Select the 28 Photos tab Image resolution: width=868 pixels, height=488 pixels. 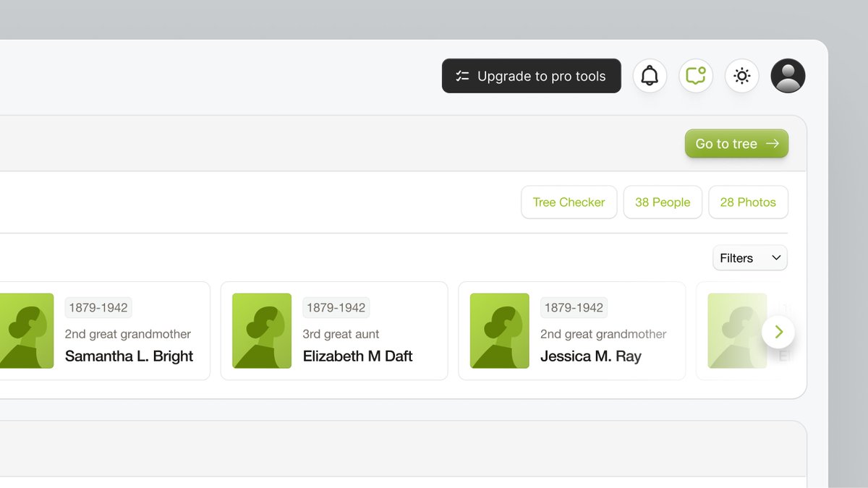[x=748, y=202]
